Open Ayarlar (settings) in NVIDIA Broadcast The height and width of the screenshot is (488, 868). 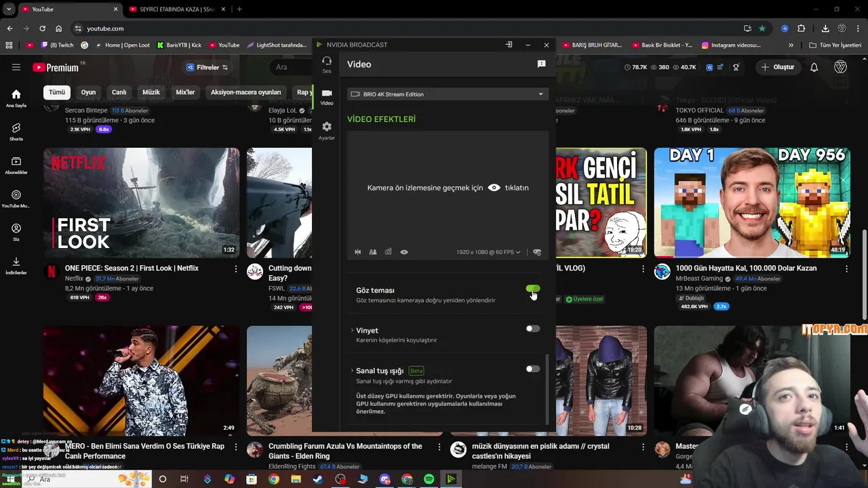[327, 131]
